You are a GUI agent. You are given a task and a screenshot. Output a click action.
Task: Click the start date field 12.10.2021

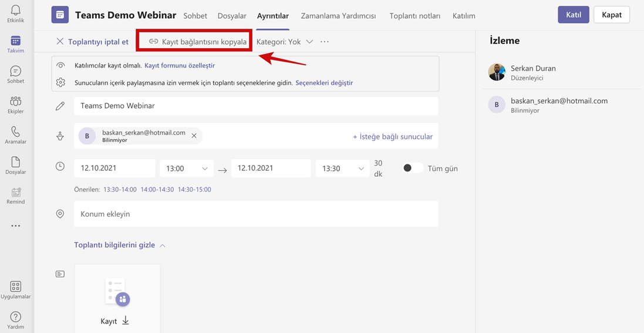point(114,168)
